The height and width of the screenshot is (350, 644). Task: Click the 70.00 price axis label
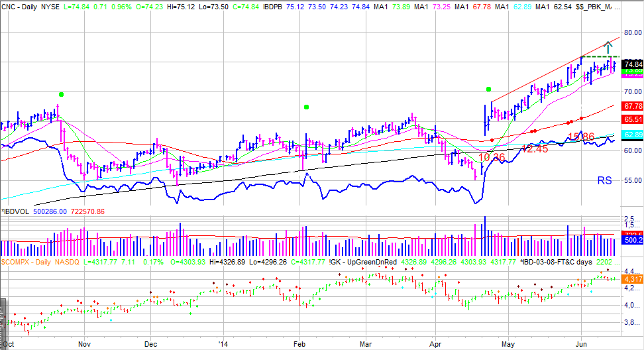point(633,91)
